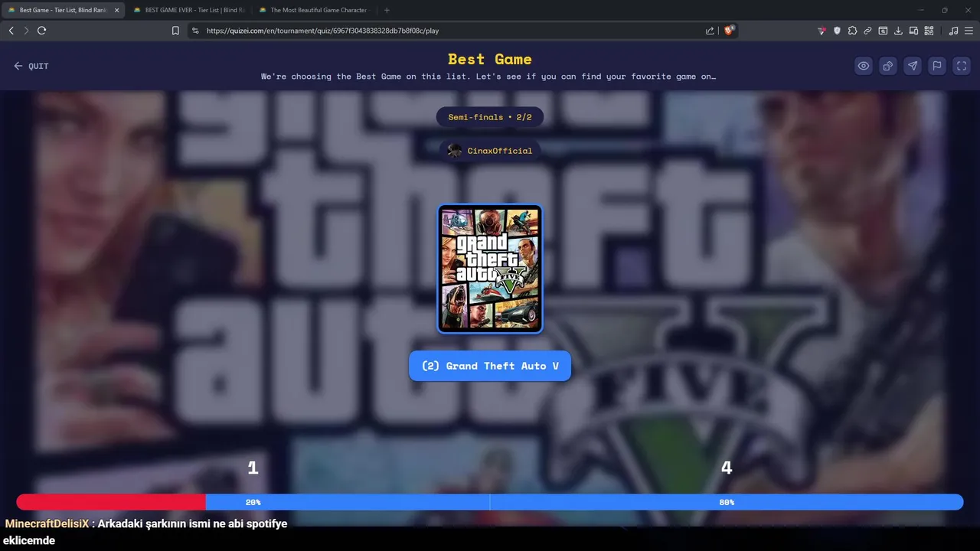Open the downloads toolbar icon
This screenshot has height=551, width=980.
pyautogui.click(x=898, y=31)
